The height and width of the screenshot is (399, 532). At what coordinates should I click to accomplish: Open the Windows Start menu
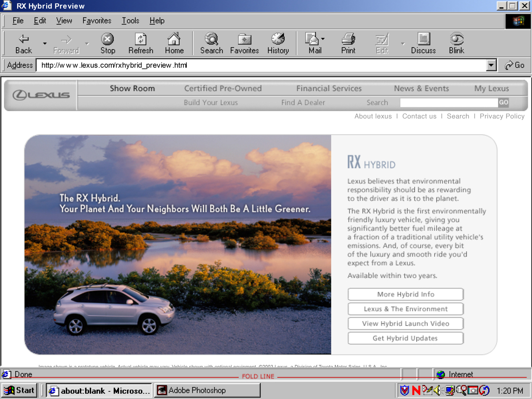19,390
